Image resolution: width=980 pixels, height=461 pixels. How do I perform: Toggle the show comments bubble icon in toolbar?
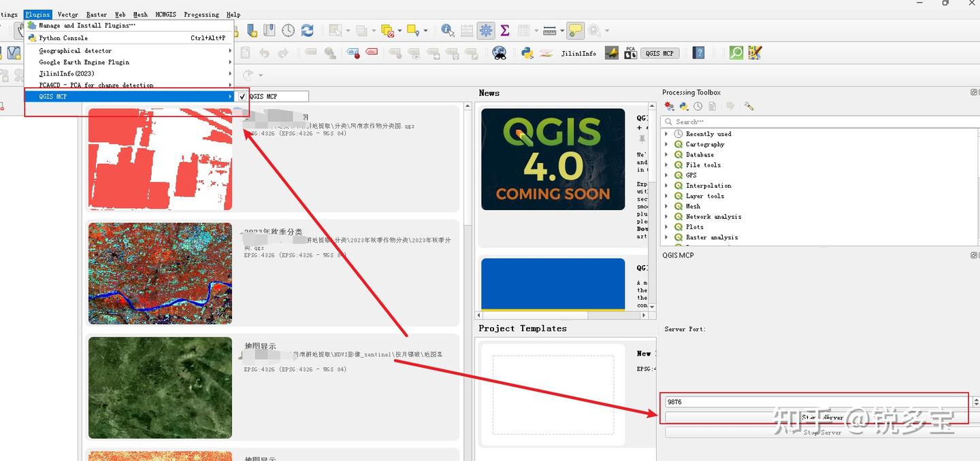coord(576,30)
